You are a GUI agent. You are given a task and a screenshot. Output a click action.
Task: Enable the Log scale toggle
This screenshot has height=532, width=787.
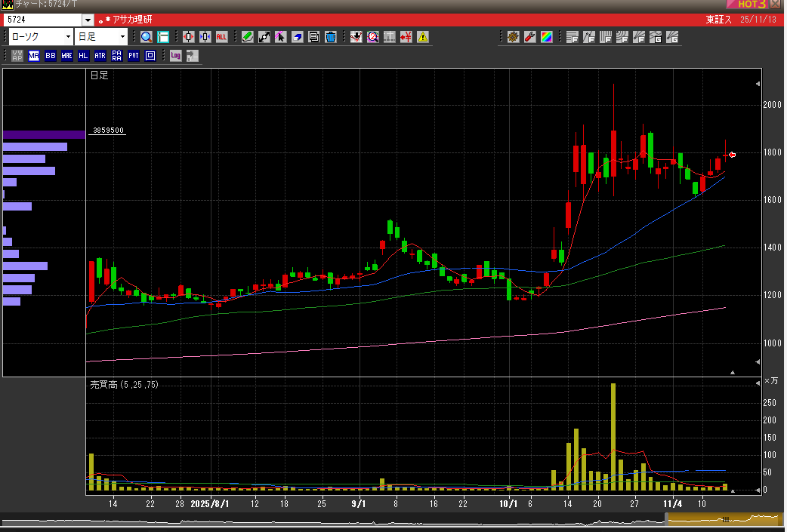(175, 55)
